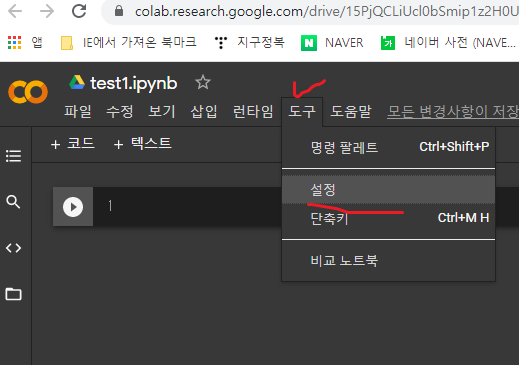Viewport: 519px width, 365px height.
Task: Select 단축키 from the menu
Action: (388, 218)
